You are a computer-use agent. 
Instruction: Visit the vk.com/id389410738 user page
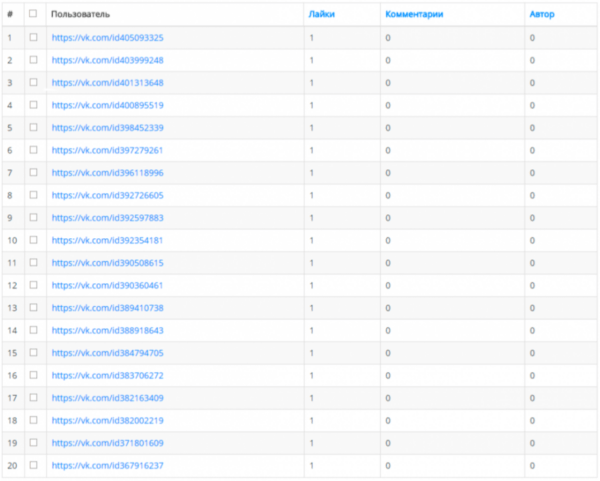108,308
